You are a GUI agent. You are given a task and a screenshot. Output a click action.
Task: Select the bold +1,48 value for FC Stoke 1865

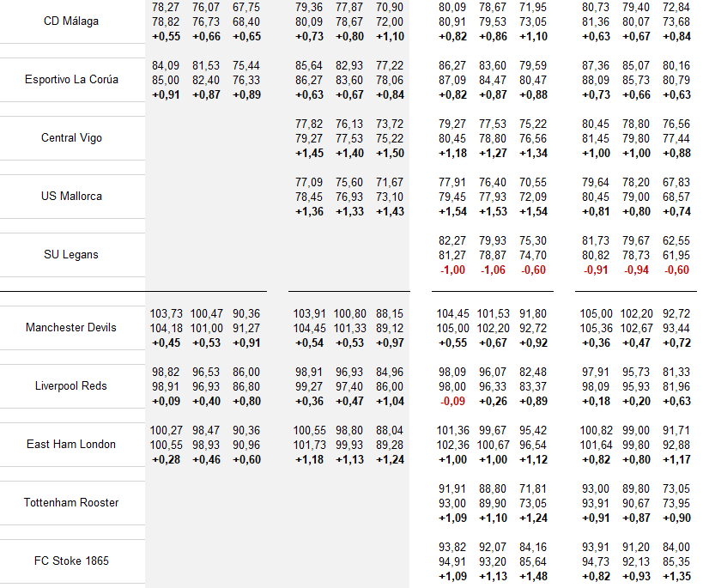534,576
